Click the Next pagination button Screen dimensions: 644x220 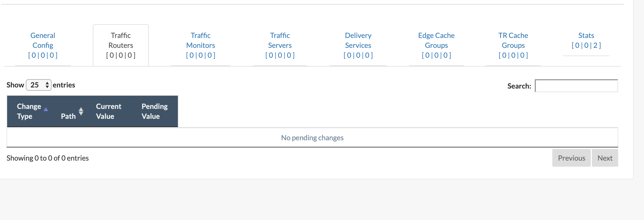tap(605, 158)
